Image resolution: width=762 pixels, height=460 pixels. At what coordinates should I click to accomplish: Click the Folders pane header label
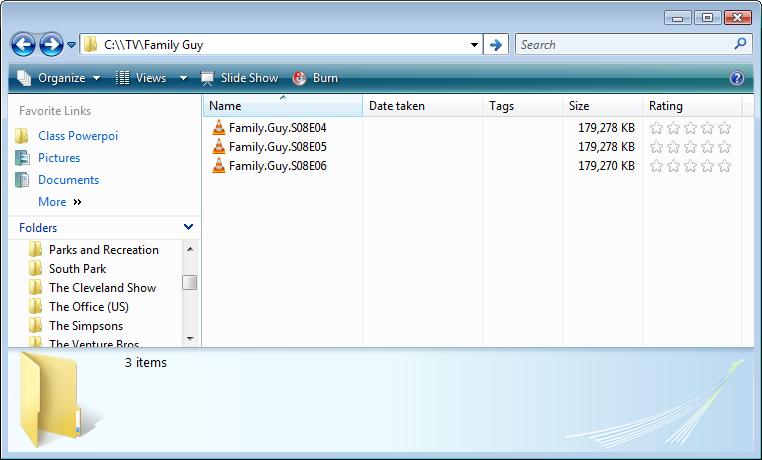click(38, 228)
